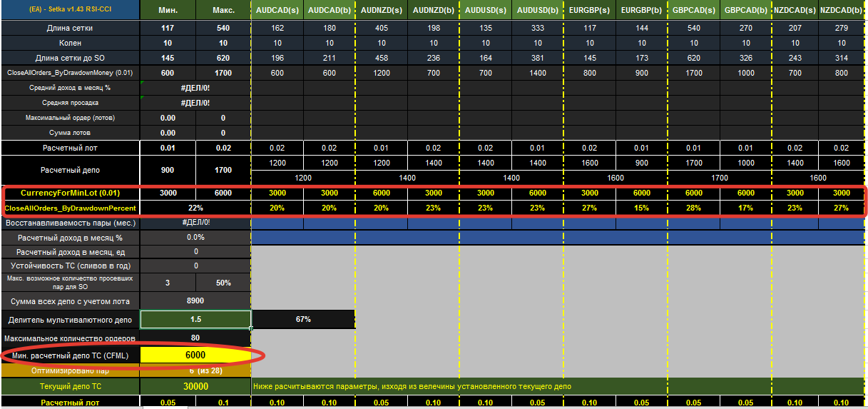
Task: Select grid length value 162
Action: 277,29
